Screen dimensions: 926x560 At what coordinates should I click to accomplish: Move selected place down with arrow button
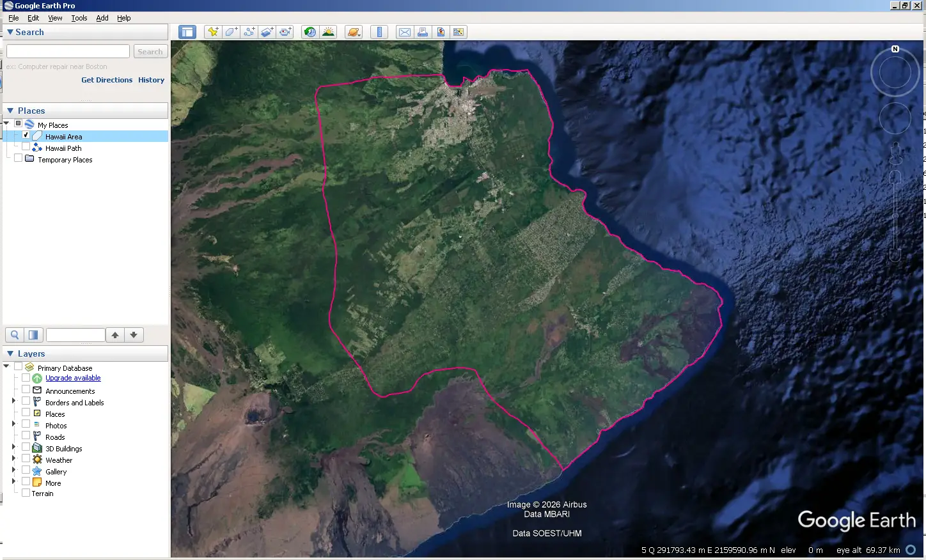tap(134, 335)
